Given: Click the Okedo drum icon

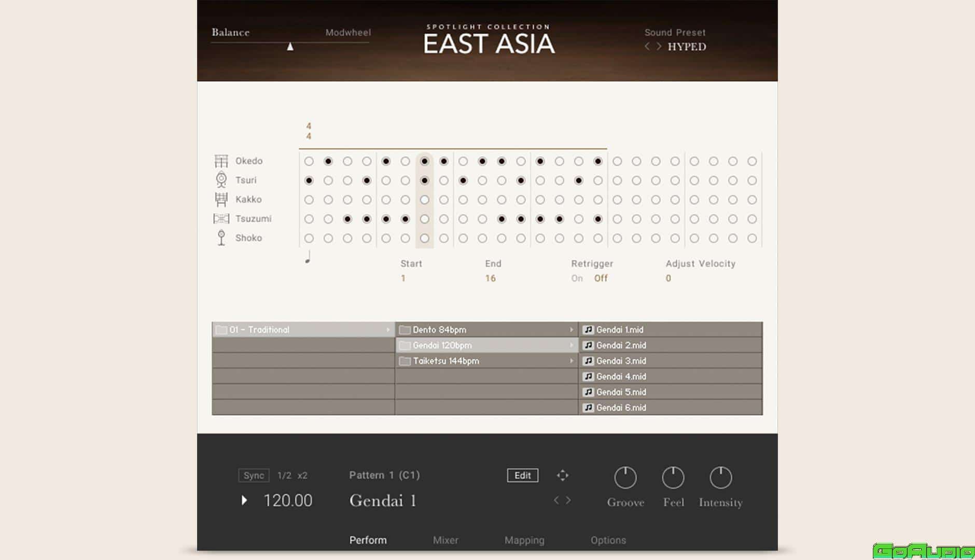Looking at the screenshot, I should (221, 161).
